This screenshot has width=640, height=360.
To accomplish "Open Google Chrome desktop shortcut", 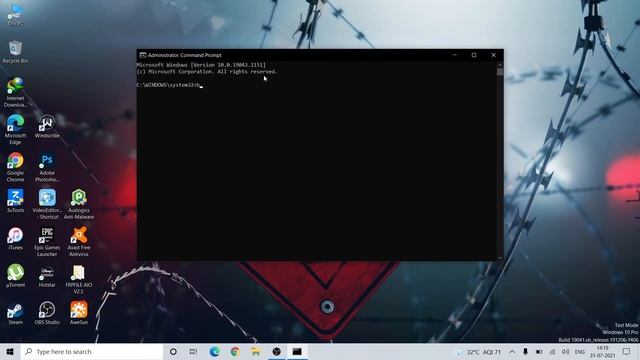I will click(16, 167).
